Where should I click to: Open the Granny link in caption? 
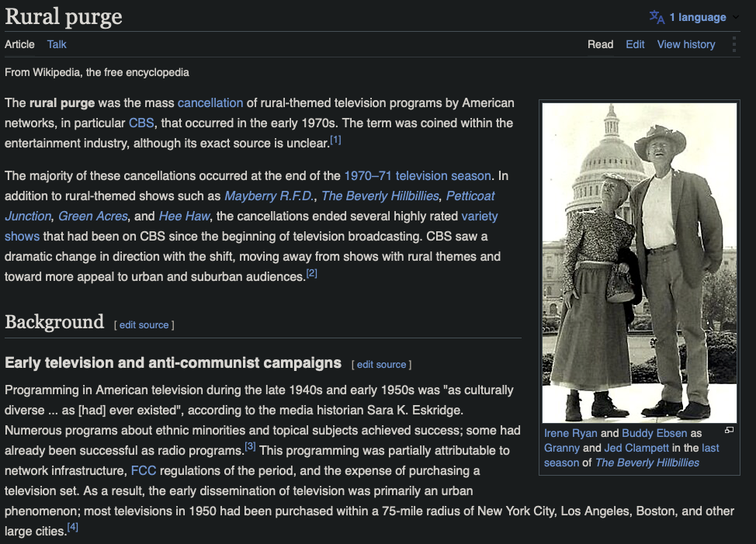coord(562,448)
